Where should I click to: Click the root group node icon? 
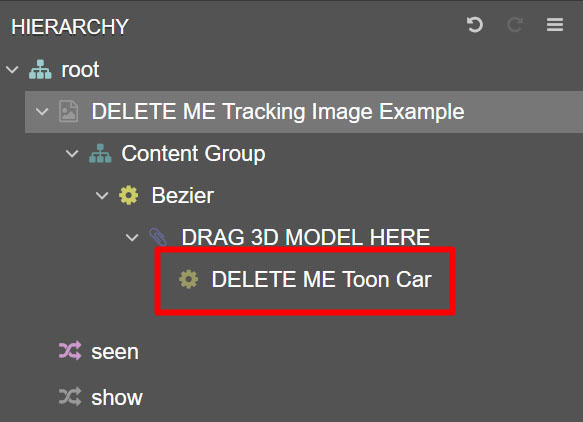point(40,70)
